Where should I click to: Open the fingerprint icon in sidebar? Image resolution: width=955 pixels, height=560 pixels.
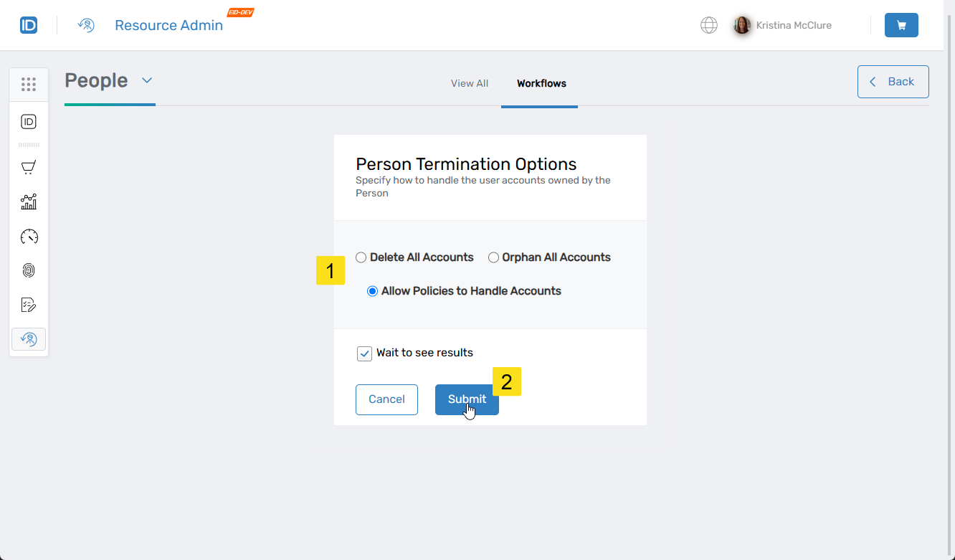pos(29,270)
